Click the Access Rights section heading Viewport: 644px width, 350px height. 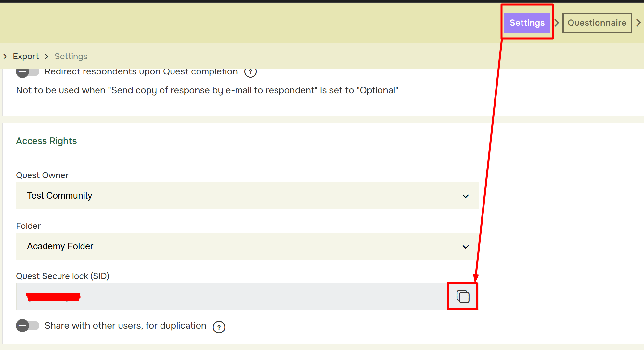click(x=46, y=141)
